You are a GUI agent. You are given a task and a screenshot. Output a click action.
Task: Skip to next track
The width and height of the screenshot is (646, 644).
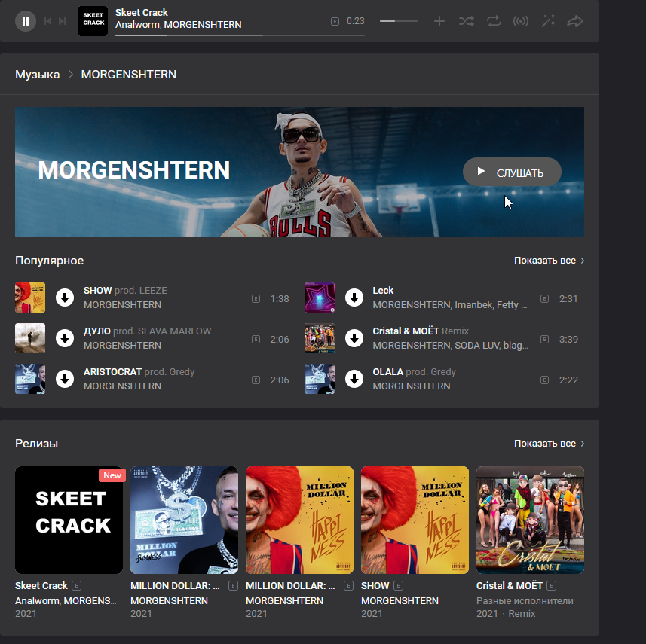[63, 21]
